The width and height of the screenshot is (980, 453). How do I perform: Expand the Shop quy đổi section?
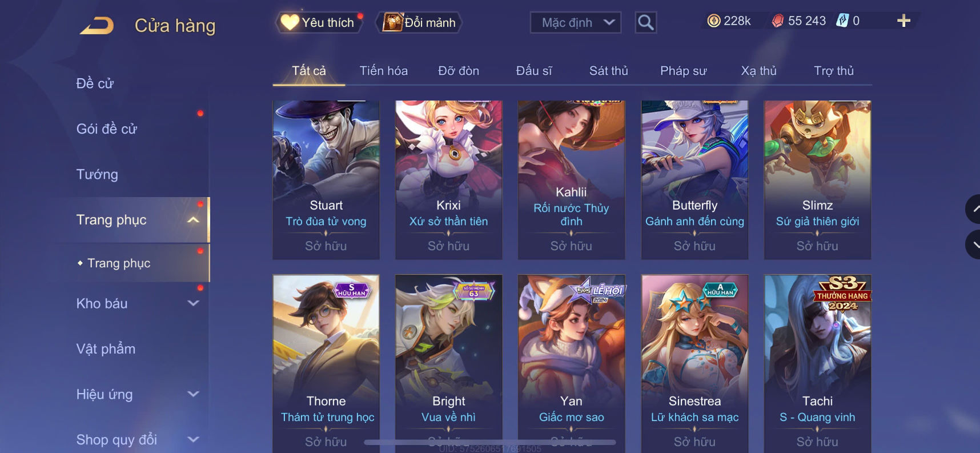coord(193,439)
